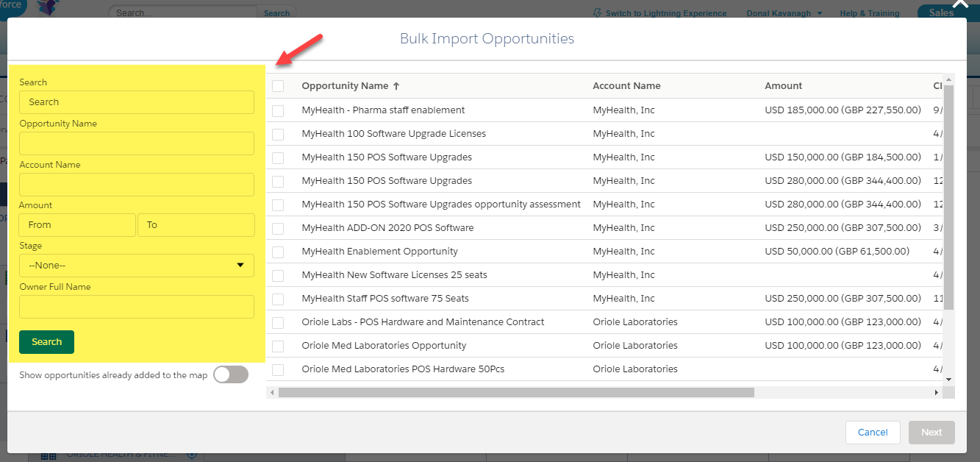Image resolution: width=980 pixels, height=462 pixels.
Task: Click USD 150,000.00 (GBP 184,500.00) amount cell
Action: 843,157
